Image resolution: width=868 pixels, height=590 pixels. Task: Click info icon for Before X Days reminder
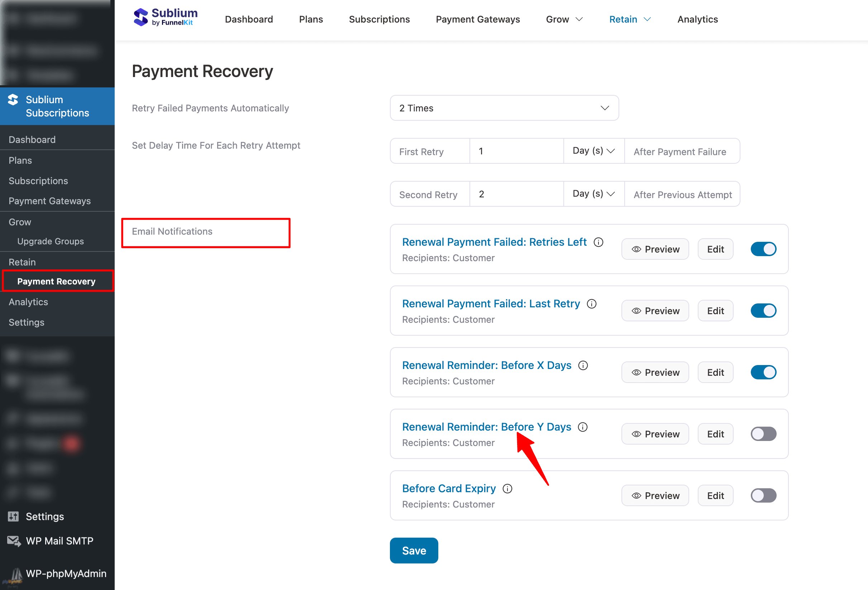pyautogui.click(x=583, y=366)
